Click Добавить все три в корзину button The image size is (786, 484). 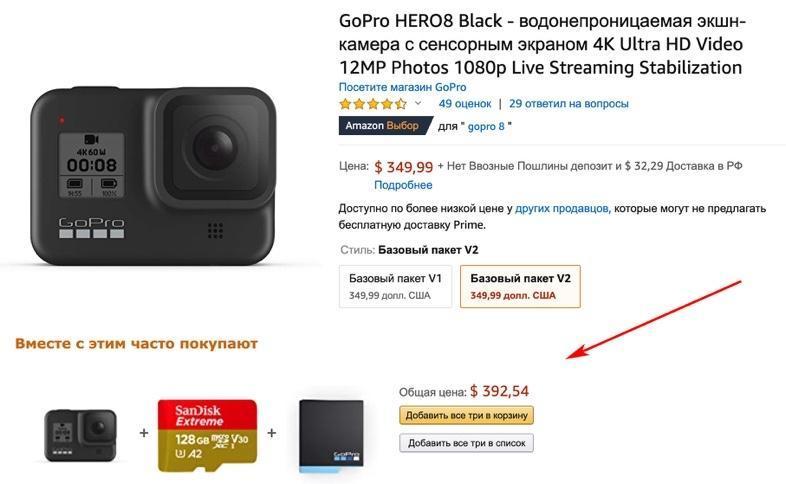[x=466, y=415]
